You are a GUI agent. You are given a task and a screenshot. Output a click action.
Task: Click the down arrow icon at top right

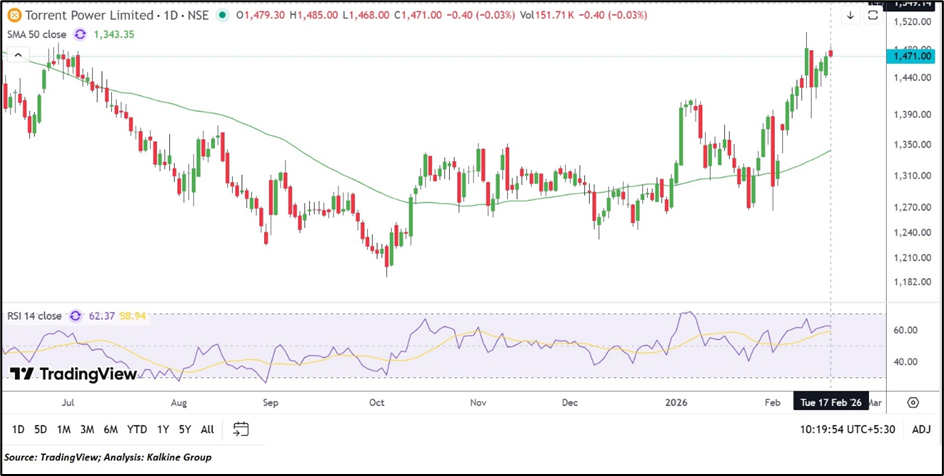[x=850, y=16]
